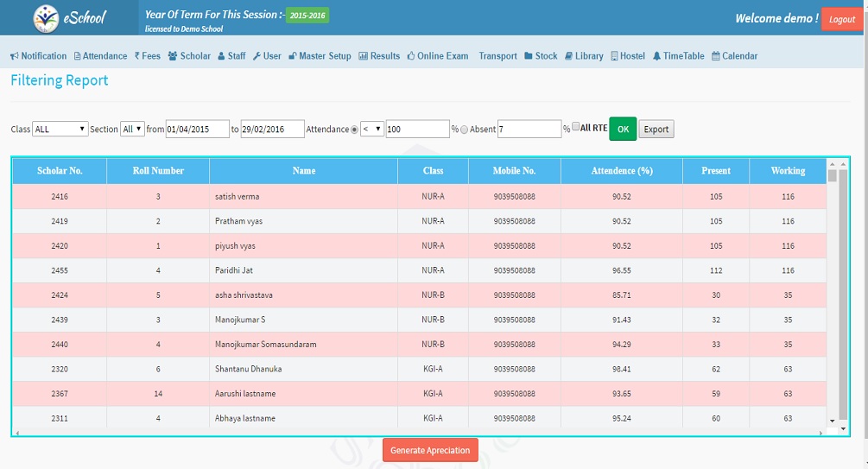The height and width of the screenshot is (469, 868).
Task: Click the Generate Appreciation button
Action: 430,450
